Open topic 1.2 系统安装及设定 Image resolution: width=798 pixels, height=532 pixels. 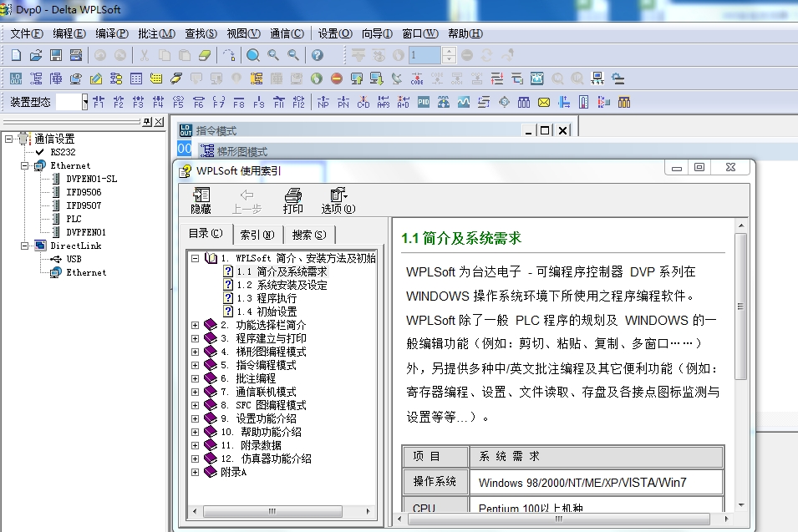point(282,285)
